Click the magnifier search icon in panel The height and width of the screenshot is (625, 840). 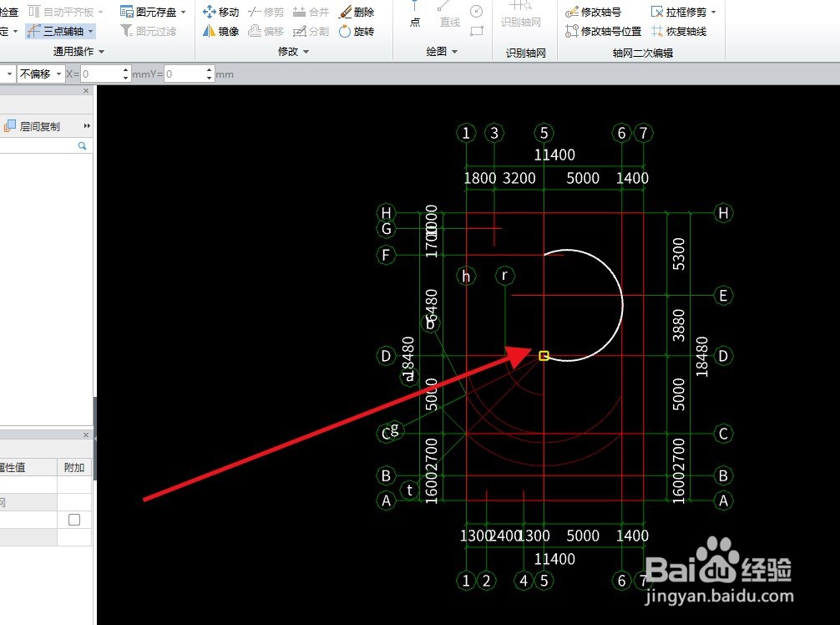[83, 145]
